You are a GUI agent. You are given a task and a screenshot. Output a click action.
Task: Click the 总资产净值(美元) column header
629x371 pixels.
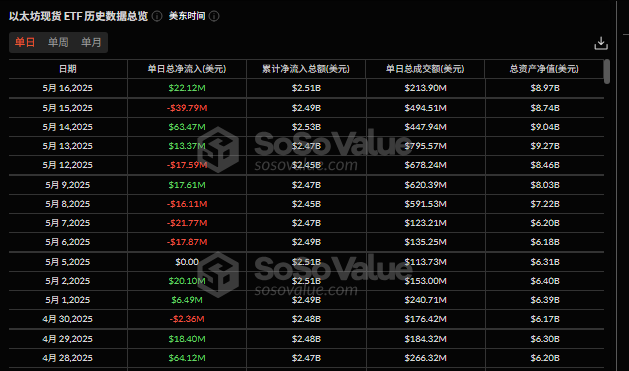tap(544, 69)
